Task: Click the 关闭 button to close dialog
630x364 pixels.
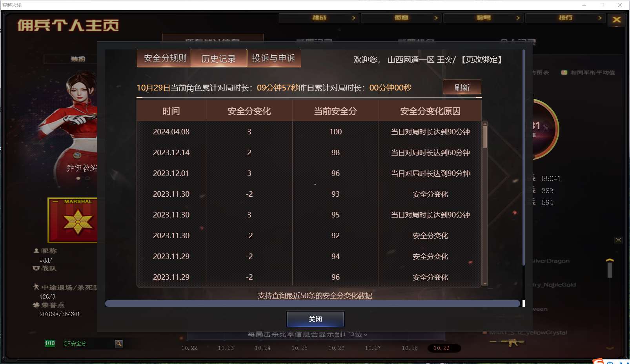Action: (315, 319)
